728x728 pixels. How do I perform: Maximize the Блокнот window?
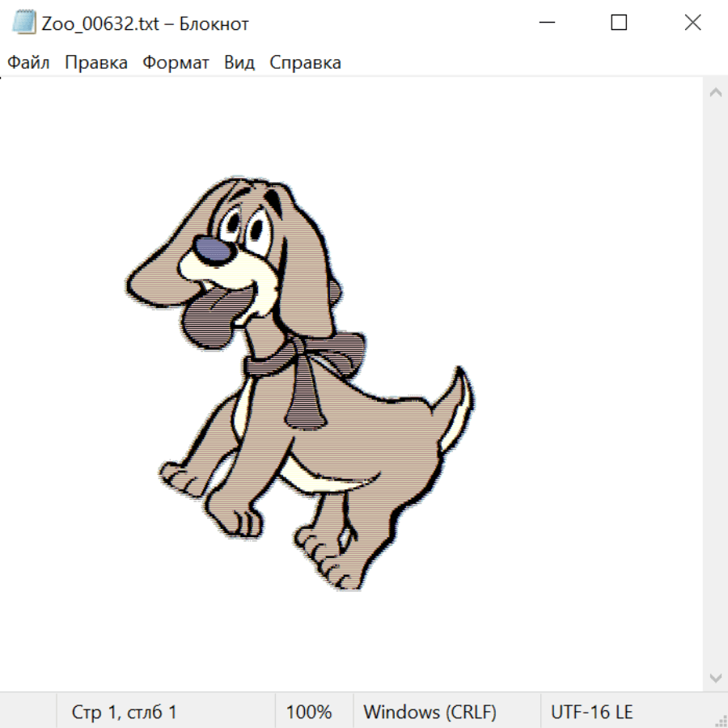[619, 23]
